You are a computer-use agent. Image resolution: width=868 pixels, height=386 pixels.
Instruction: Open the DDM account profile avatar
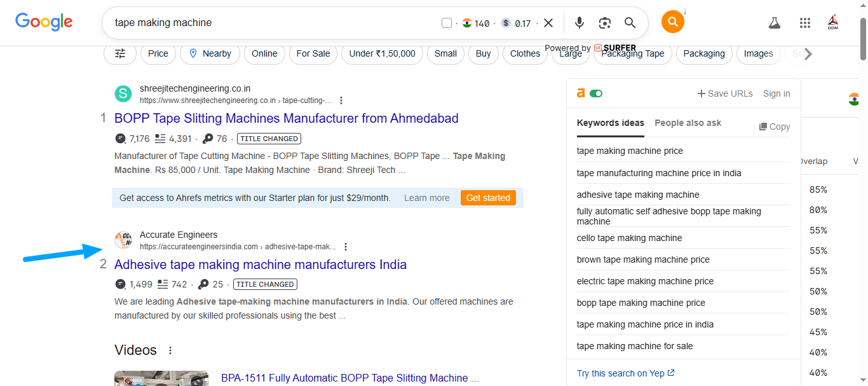click(832, 23)
